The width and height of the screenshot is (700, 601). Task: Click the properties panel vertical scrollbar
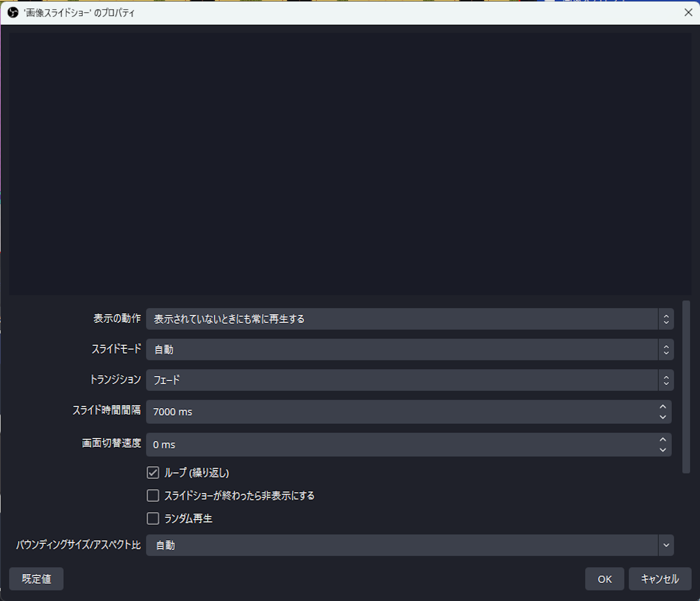pos(686,387)
